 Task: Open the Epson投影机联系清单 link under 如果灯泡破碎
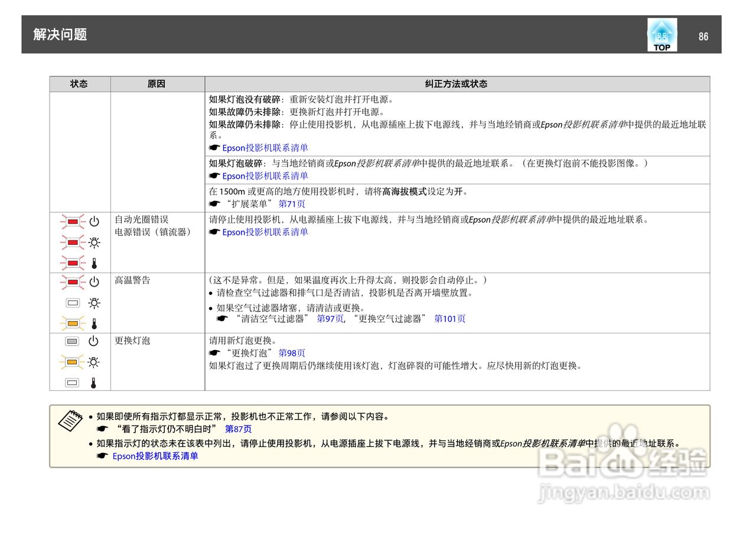(266, 176)
